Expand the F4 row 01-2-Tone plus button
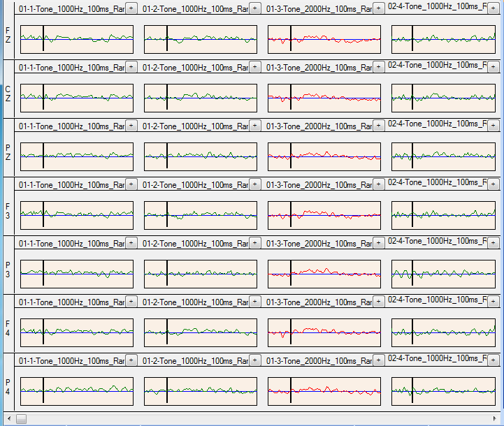The image size is (504, 426). tap(255, 302)
